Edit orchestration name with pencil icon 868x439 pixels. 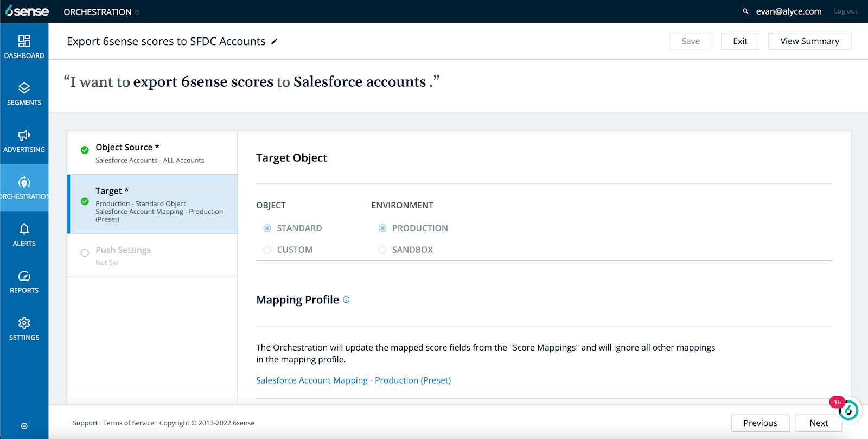[275, 41]
